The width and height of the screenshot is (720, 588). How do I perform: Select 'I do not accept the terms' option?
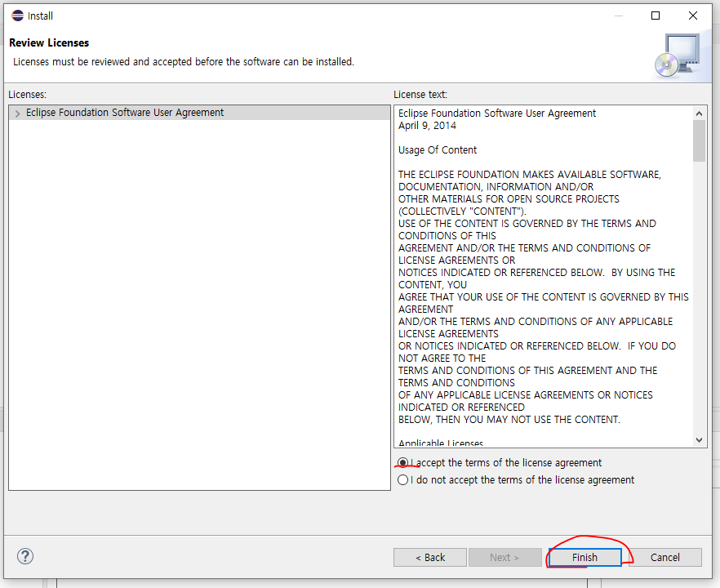click(x=402, y=479)
